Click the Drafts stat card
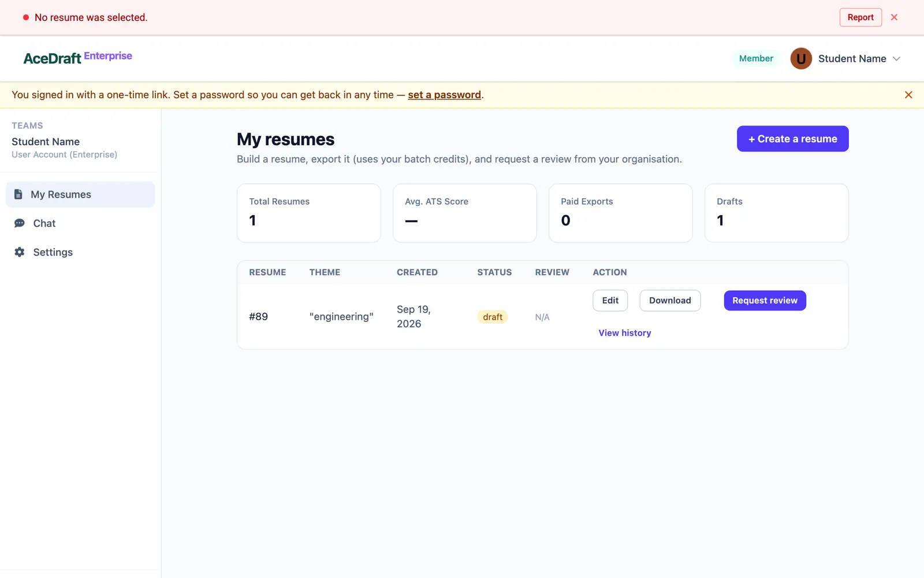 777,213
